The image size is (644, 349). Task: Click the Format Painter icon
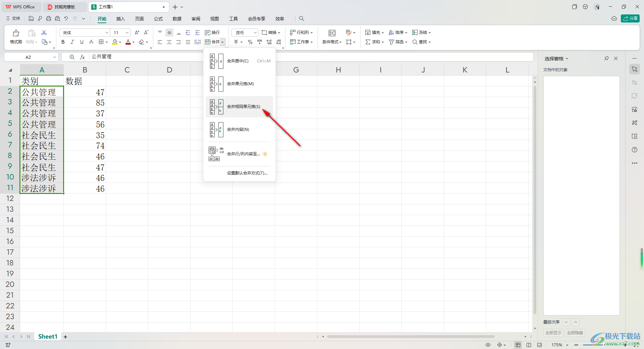(16, 33)
